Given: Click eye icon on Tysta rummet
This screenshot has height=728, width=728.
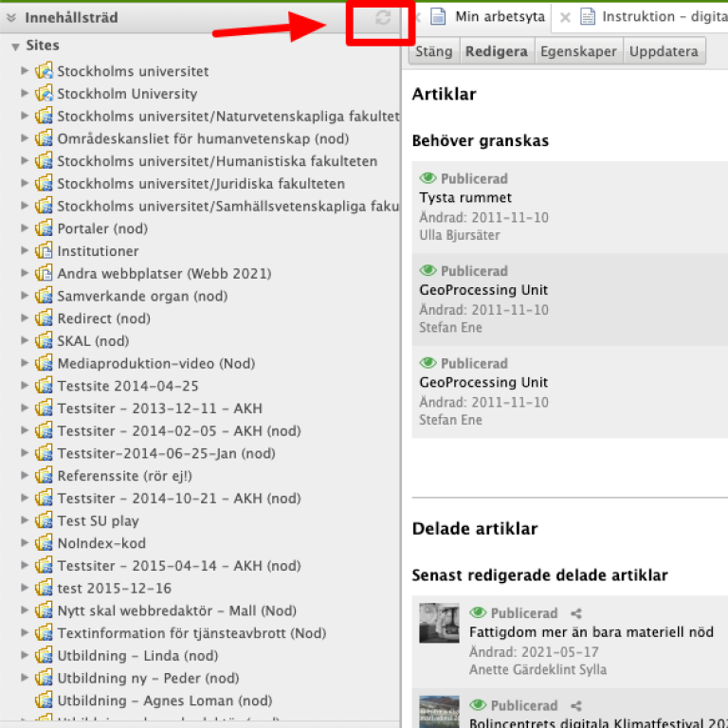Looking at the screenshot, I should (428, 178).
